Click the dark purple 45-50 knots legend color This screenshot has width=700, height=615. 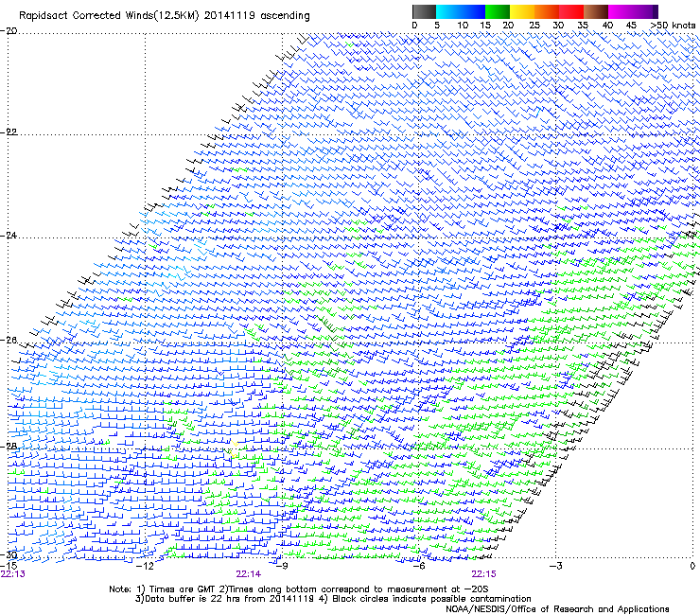pyautogui.click(x=645, y=11)
